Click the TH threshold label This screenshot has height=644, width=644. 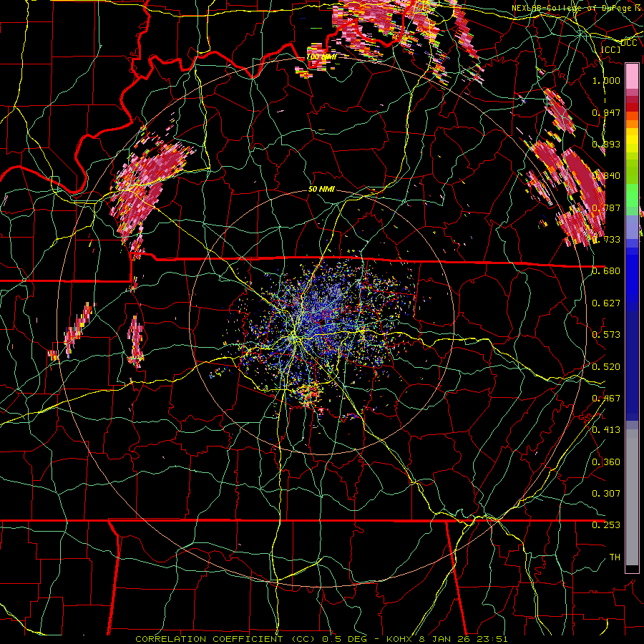pyautogui.click(x=615, y=557)
